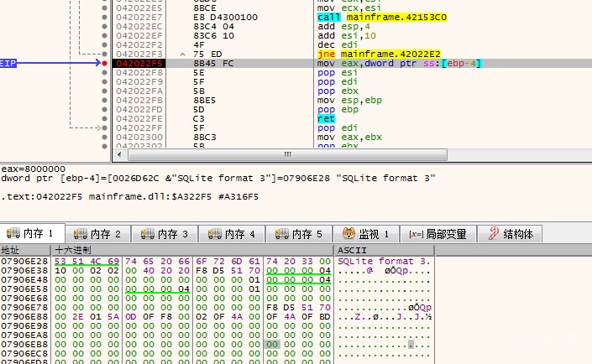Click the add esi,10 instruction

tap(347, 35)
